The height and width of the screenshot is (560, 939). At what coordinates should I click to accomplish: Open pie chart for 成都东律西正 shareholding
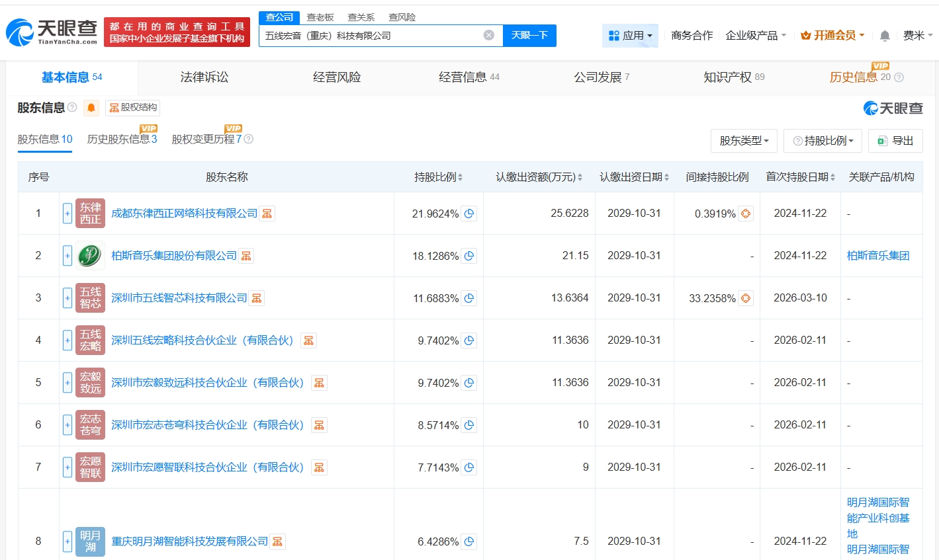[469, 214]
